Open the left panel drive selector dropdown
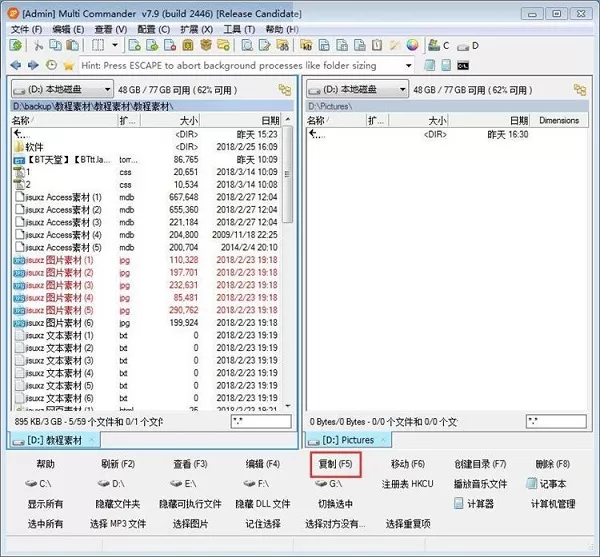The image size is (600, 557). [x=62, y=90]
